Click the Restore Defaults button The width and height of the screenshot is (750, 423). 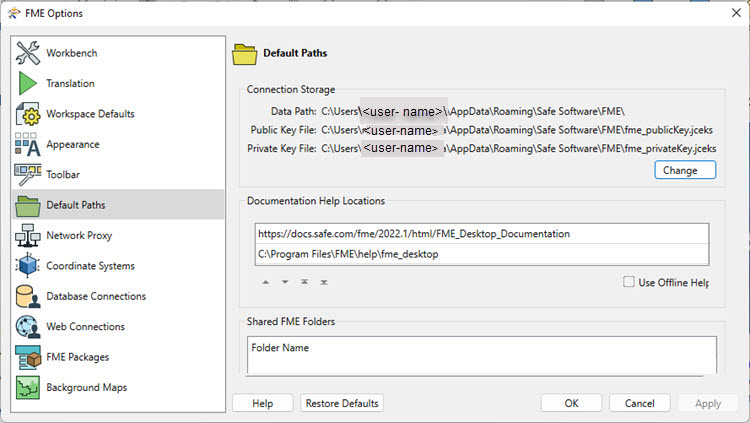point(342,403)
